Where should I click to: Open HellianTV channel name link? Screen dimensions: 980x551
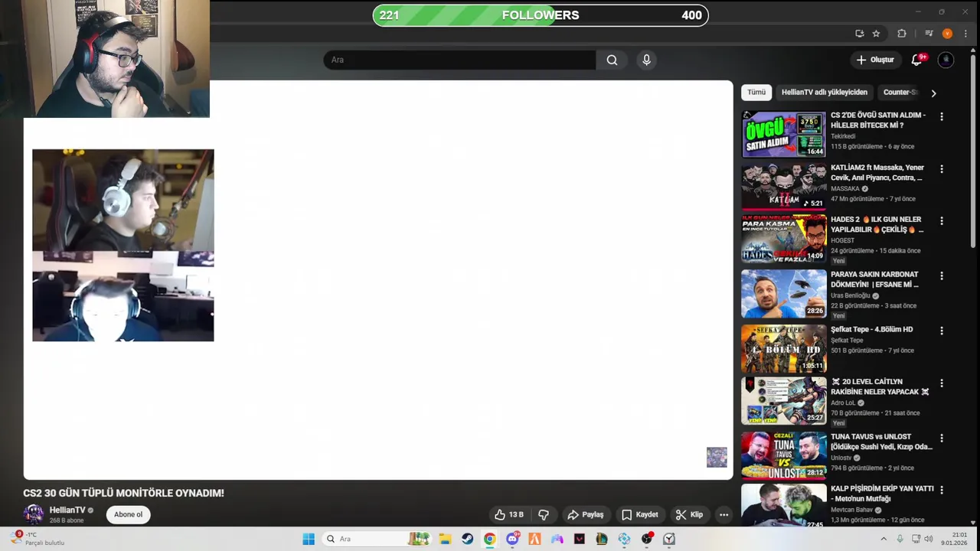[x=67, y=510]
